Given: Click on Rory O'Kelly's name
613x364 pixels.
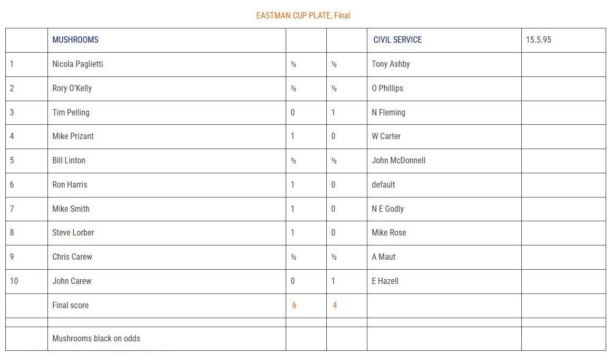Looking at the screenshot, I should (x=72, y=88).
